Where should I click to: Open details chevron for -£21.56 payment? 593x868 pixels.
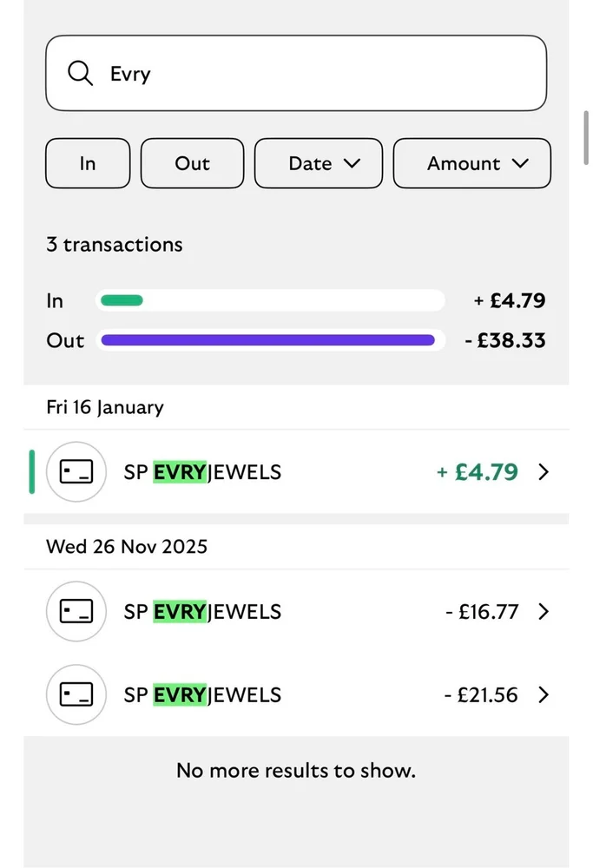[544, 694]
